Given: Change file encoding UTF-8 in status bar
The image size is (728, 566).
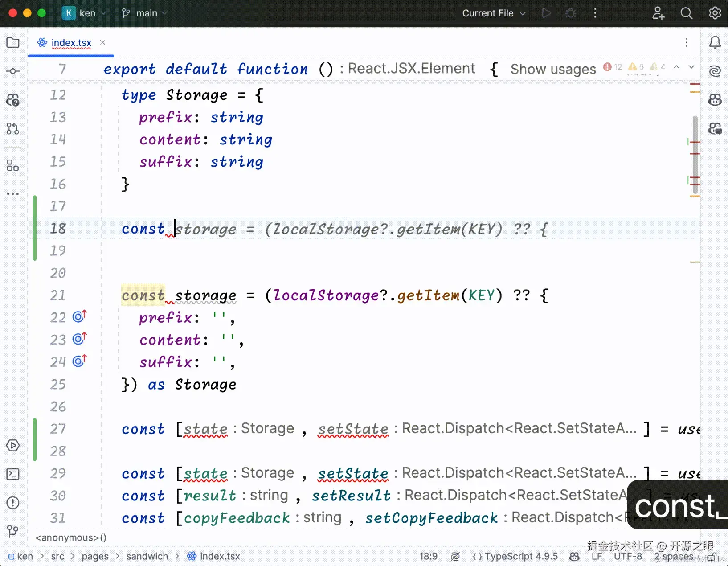Looking at the screenshot, I should point(628,556).
